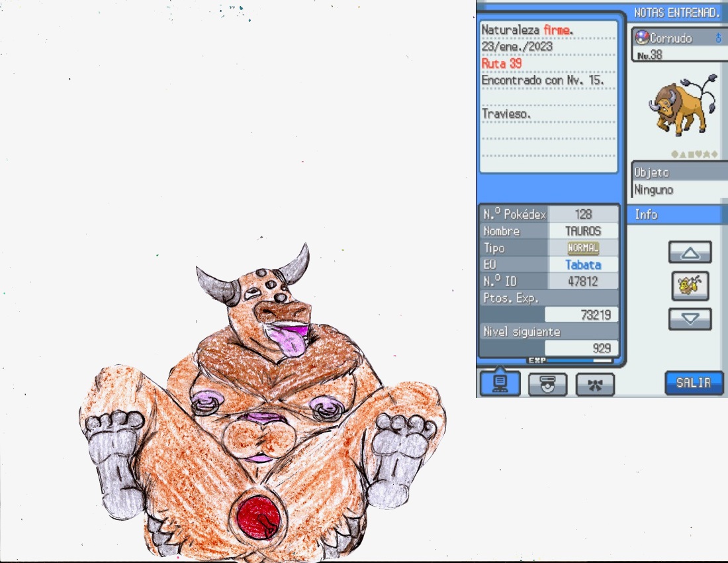The width and height of the screenshot is (728, 563).
Task: Click the Ptos. Exp. label
Action: tap(511, 298)
